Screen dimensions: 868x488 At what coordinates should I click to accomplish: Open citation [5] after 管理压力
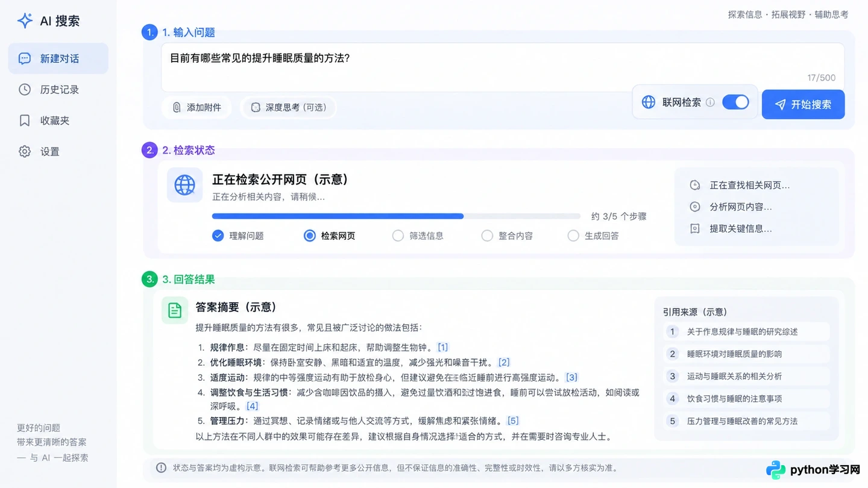(x=513, y=421)
